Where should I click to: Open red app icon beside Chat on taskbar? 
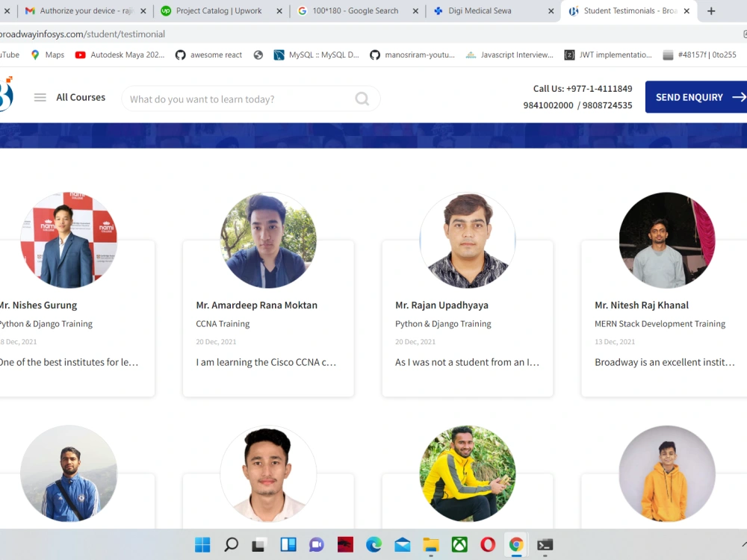(x=345, y=544)
